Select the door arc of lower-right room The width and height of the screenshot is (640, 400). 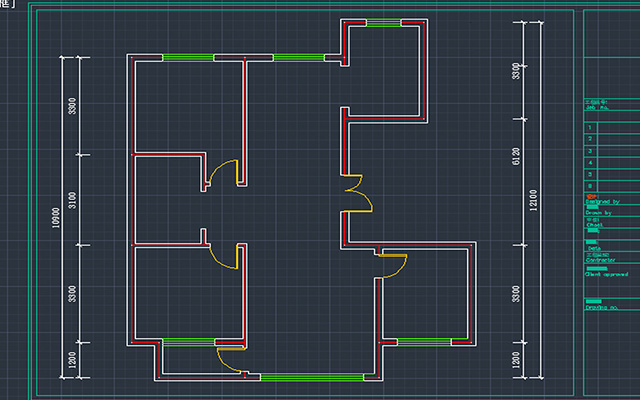(392, 266)
